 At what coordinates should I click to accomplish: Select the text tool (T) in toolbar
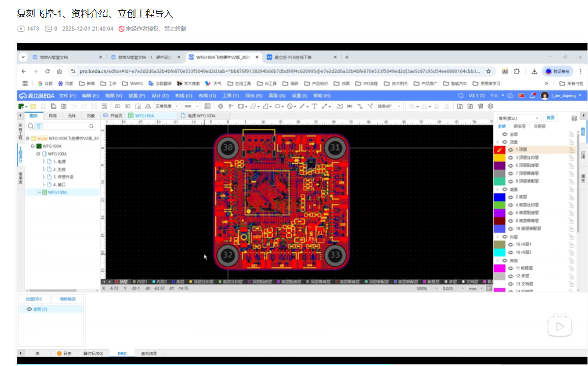pos(314,106)
